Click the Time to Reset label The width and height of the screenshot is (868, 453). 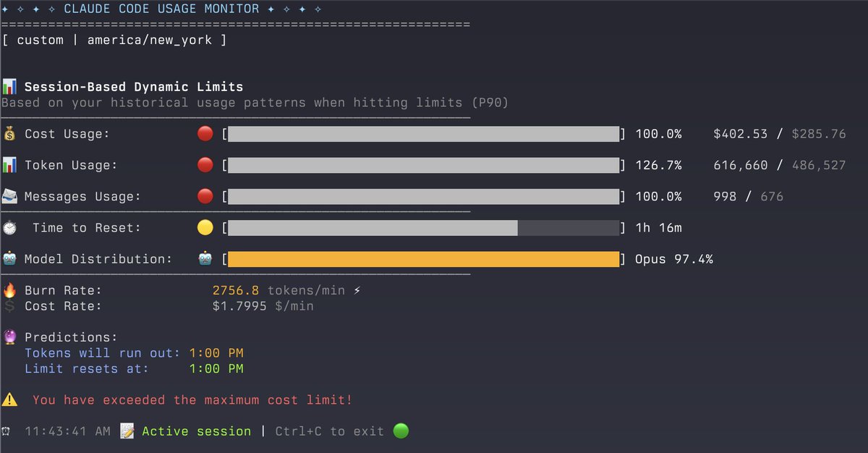coord(87,227)
